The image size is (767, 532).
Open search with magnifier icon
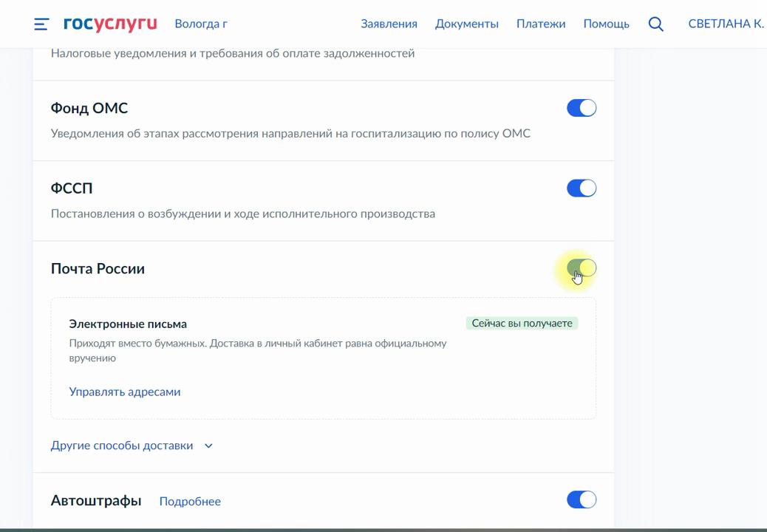click(655, 24)
